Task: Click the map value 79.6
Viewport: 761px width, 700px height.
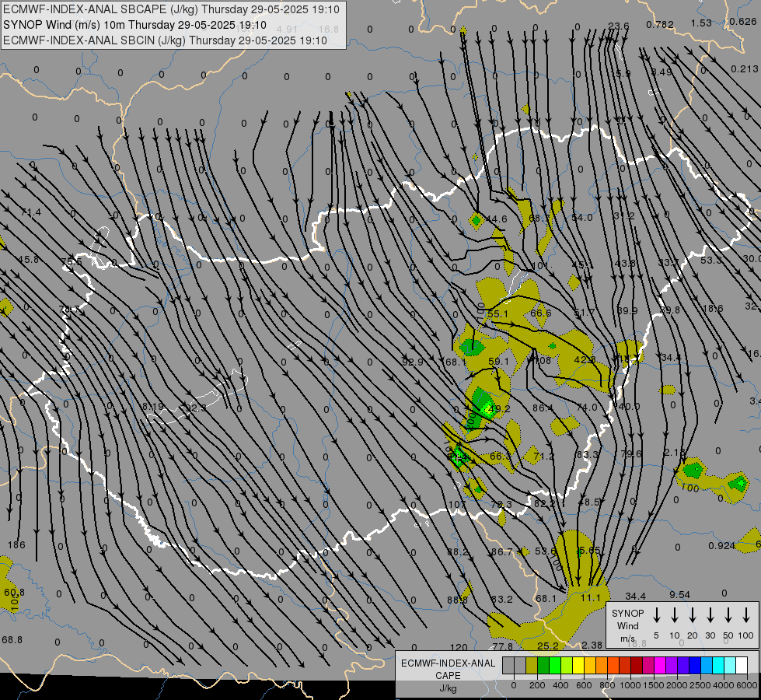Action: [x=630, y=453]
